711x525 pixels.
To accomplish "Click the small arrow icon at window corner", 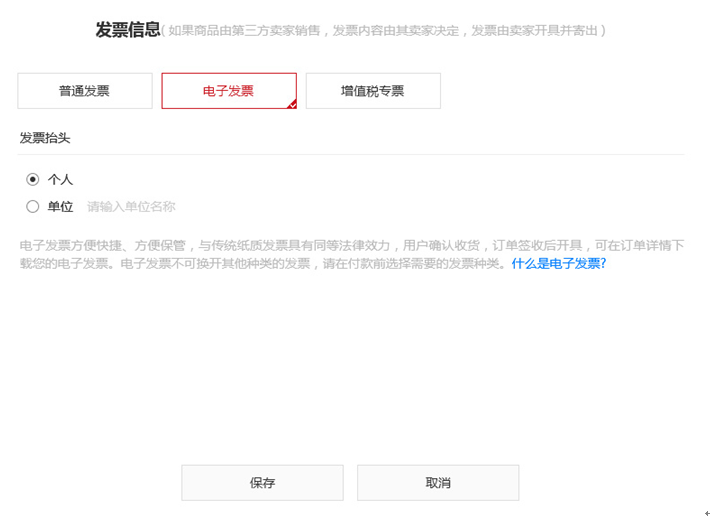I will [x=707, y=513].
